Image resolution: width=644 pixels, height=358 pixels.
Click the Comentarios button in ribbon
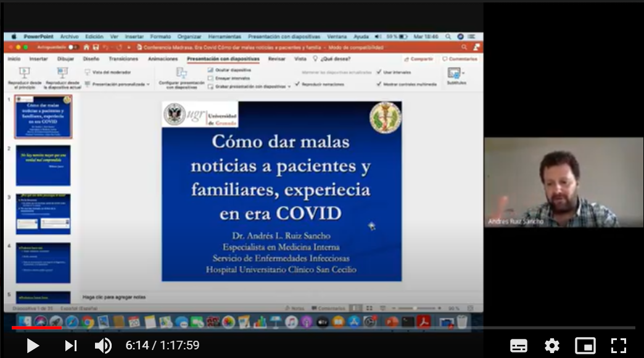pyautogui.click(x=460, y=59)
